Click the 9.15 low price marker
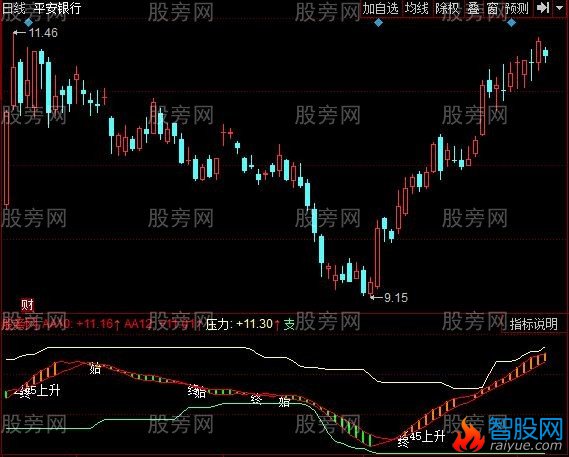The image size is (569, 457). [389, 298]
